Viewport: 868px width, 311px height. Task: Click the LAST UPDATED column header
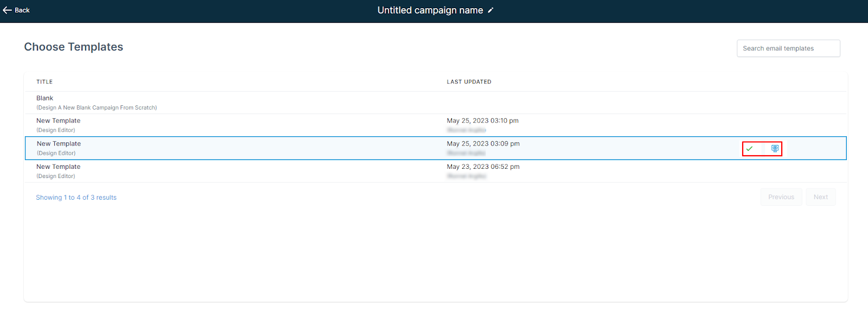[469, 82]
